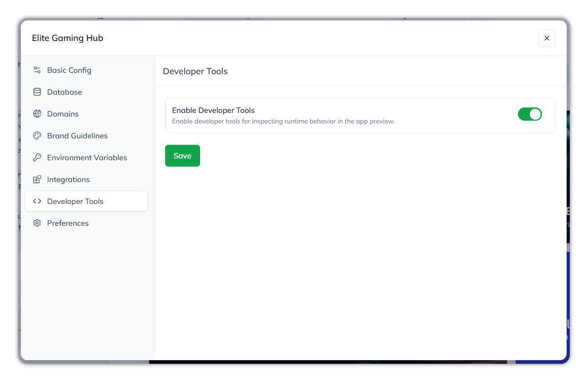This screenshot has height=382, width=588.
Task: Click the Domains globe icon
Action: click(37, 114)
